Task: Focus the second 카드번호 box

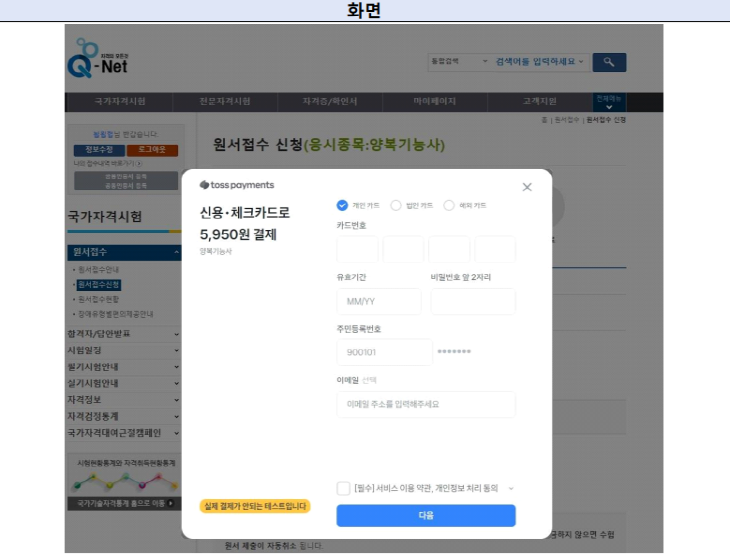Action: click(403, 250)
